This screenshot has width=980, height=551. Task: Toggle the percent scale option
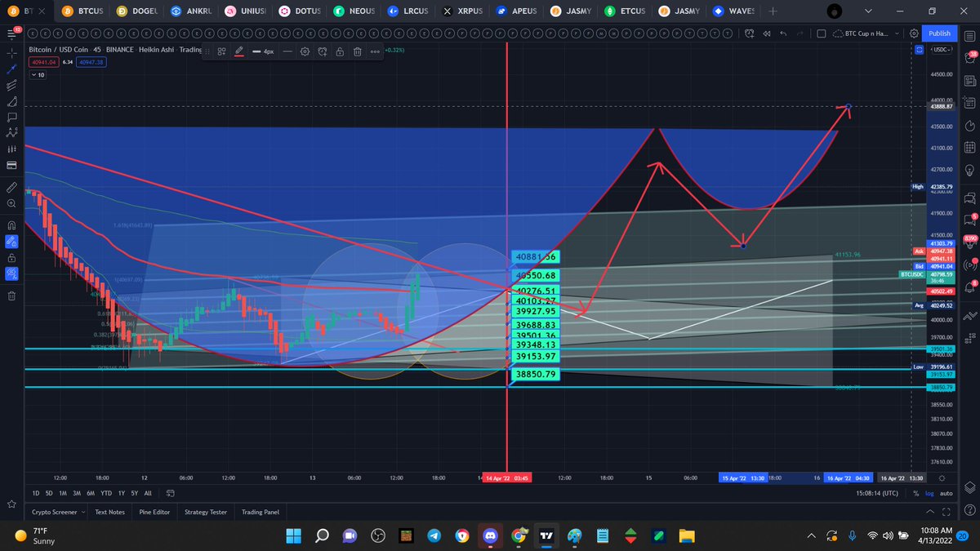916,493
